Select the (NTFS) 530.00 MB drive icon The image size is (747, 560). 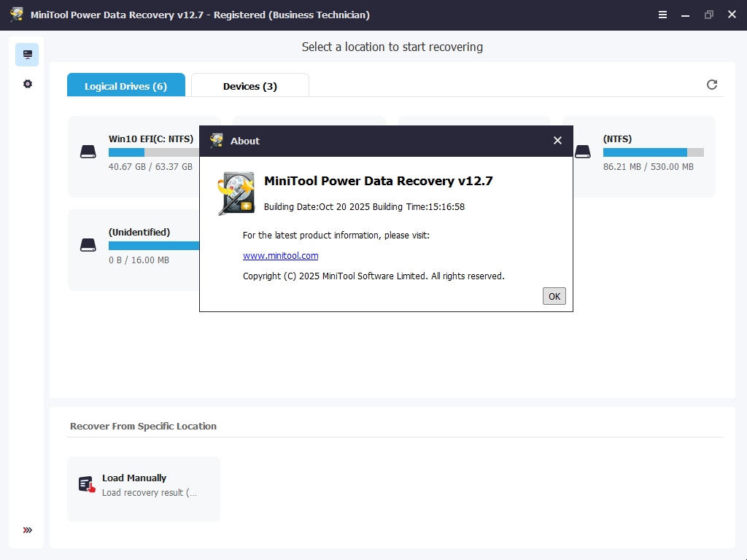(x=583, y=152)
